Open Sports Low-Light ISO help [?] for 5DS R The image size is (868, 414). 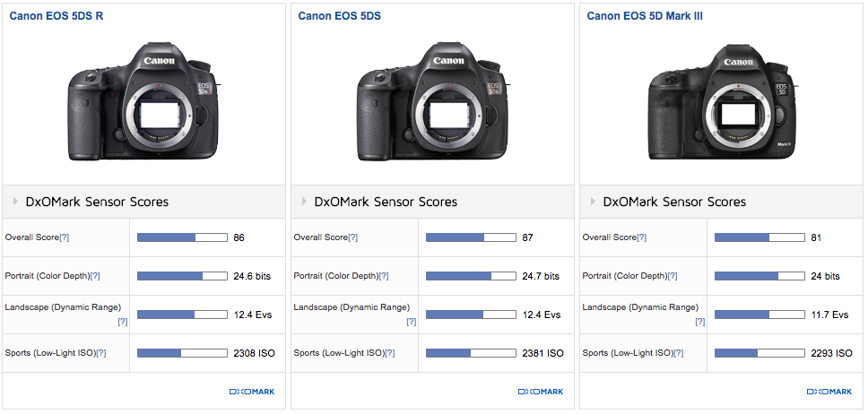101,354
